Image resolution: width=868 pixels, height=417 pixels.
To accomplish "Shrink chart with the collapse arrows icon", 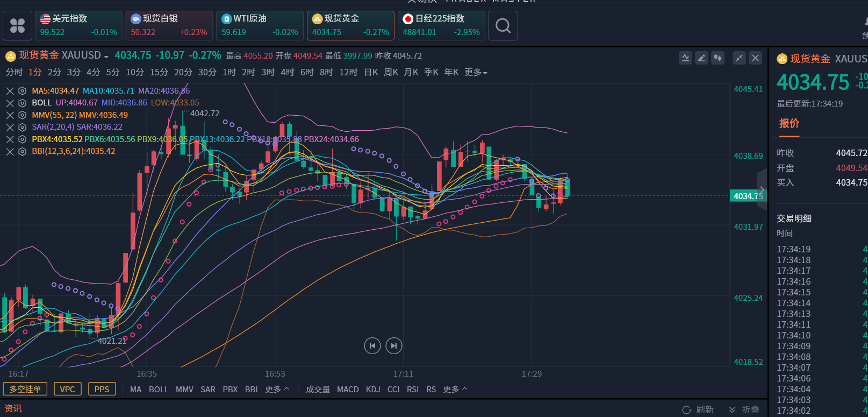I will (740, 58).
